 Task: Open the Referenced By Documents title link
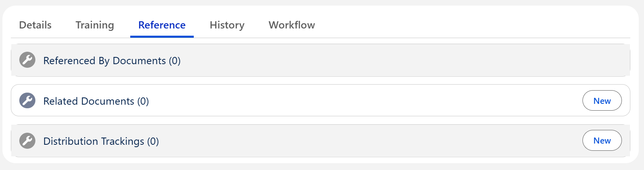tap(105, 61)
